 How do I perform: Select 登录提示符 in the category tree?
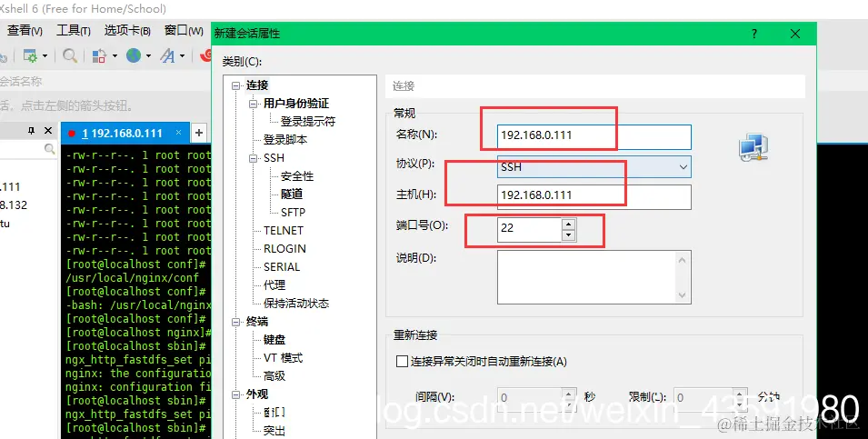pyautogui.click(x=308, y=121)
